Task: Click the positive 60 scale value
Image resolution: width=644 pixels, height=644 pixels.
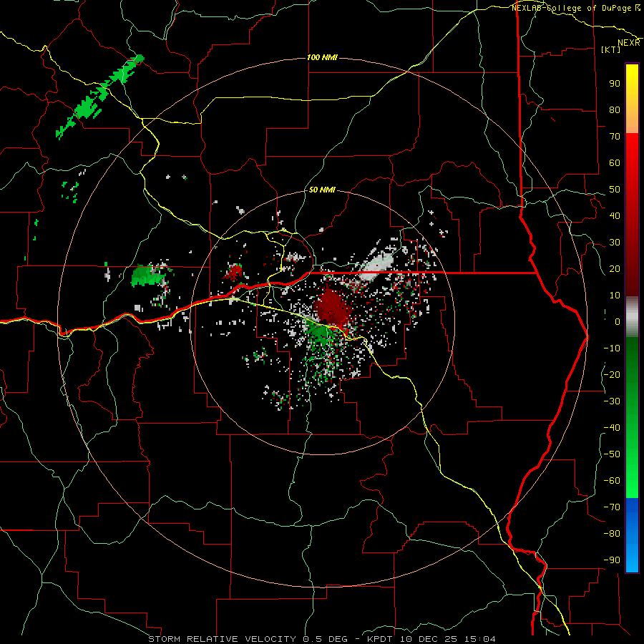Action: coord(615,162)
